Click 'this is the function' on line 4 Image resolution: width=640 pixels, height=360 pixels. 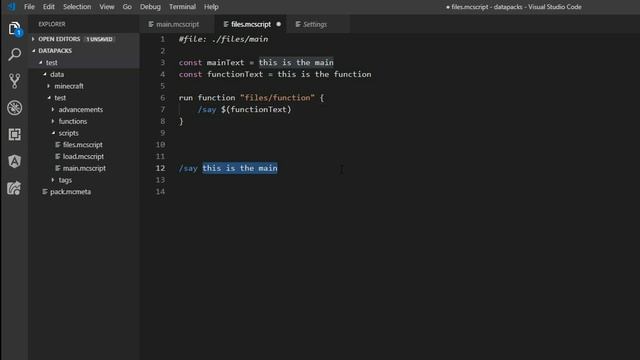(x=324, y=74)
